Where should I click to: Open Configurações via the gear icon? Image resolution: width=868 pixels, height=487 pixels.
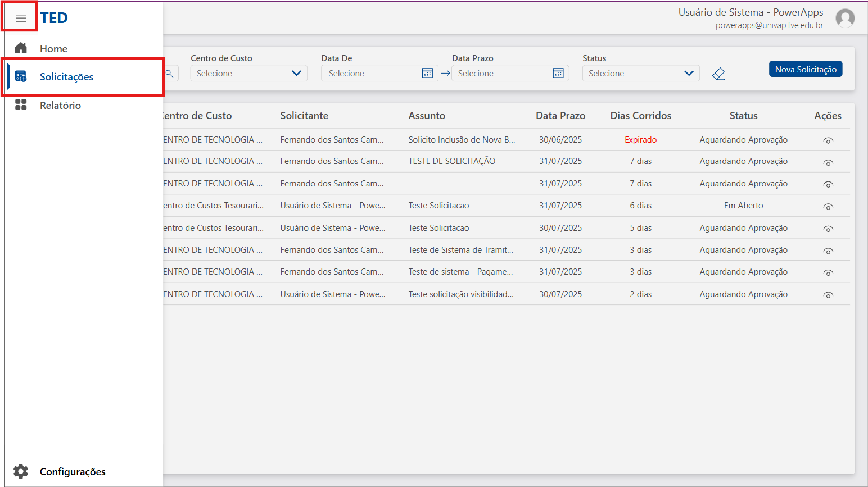pos(21,471)
